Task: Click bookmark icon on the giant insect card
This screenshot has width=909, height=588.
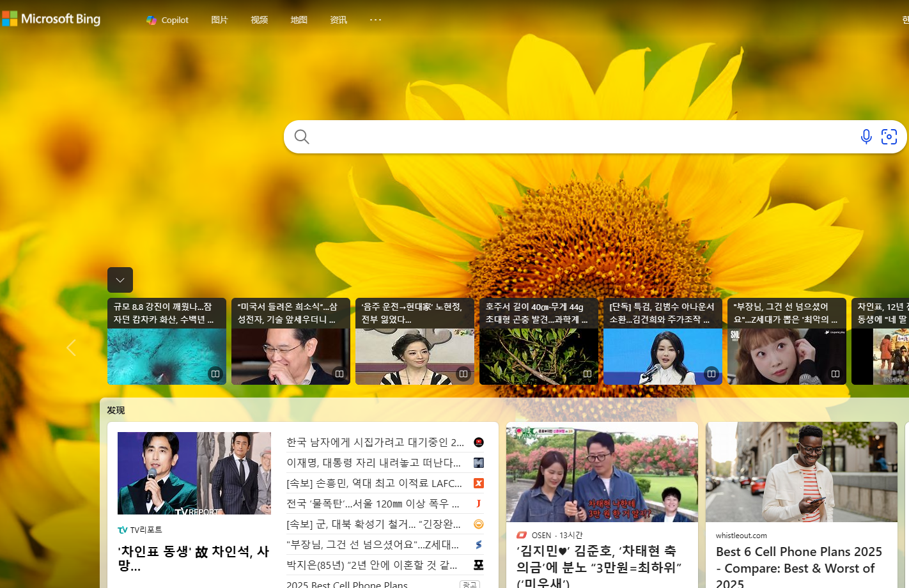Action: [x=587, y=374]
